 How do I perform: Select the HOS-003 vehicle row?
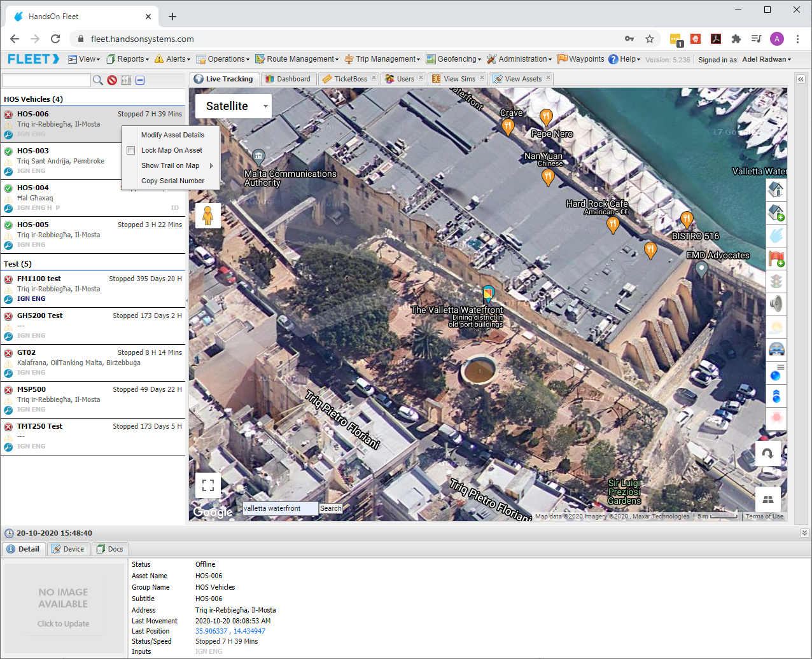(x=93, y=161)
